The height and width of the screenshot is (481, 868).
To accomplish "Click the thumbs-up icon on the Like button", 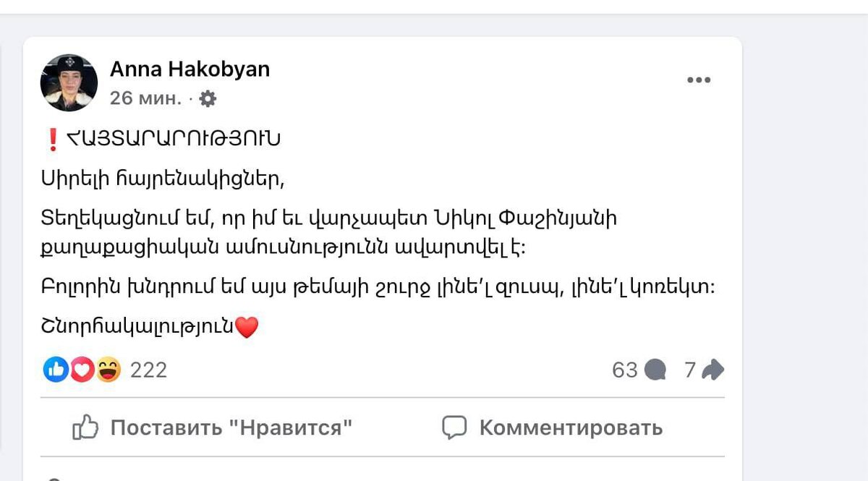I will [87, 427].
